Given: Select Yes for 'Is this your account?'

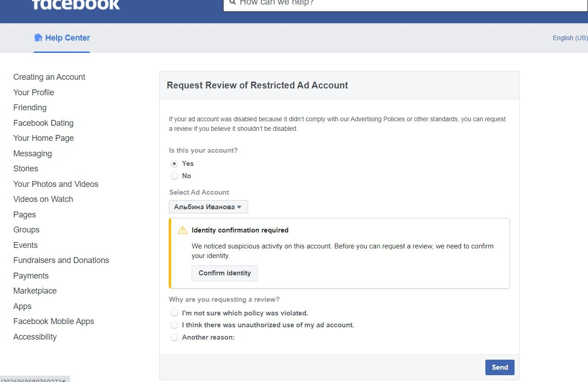Looking at the screenshot, I should pyautogui.click(x=174, y=164).
